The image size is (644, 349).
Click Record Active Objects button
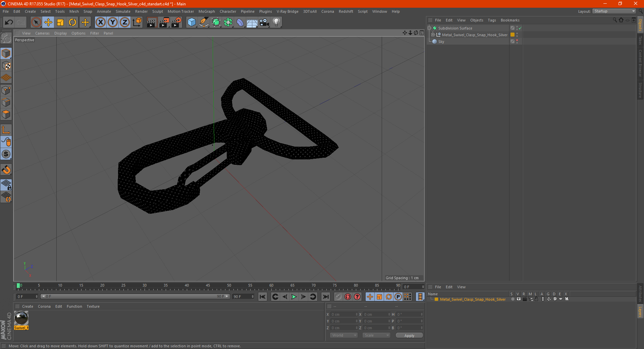tap(338, 297)
